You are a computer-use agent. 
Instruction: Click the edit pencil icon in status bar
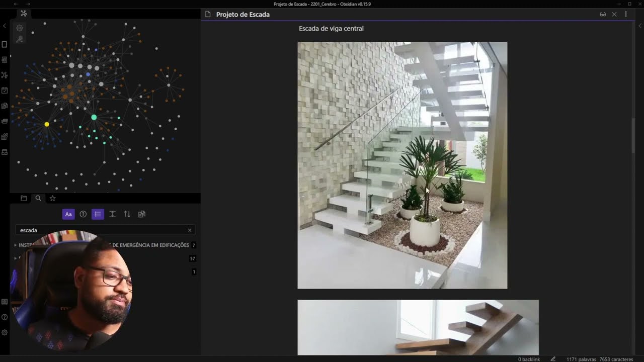[553, 359]
